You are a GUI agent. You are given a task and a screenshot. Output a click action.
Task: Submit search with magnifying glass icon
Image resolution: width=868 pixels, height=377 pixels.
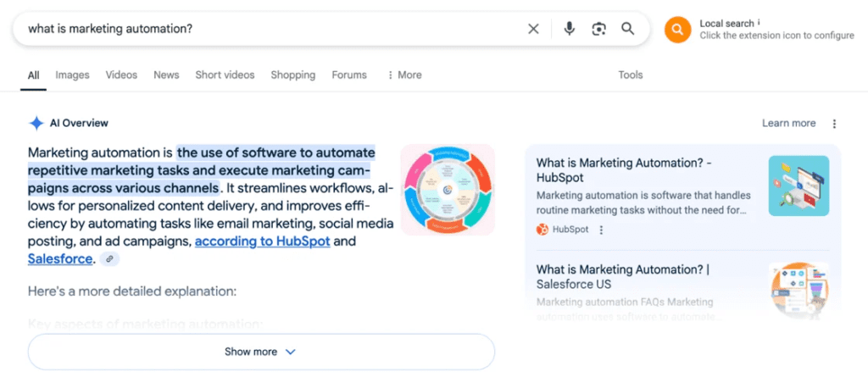coord(627,29)
